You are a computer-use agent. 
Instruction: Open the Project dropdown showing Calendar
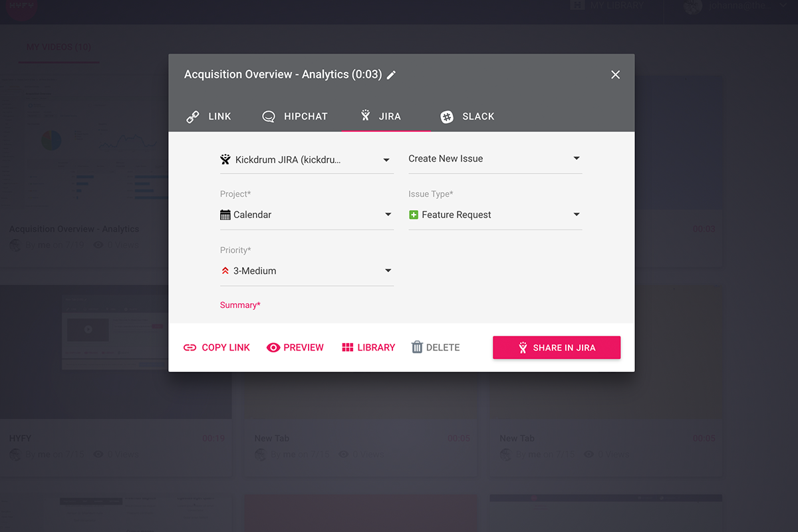pyautogui.click(x=307, y=215)
